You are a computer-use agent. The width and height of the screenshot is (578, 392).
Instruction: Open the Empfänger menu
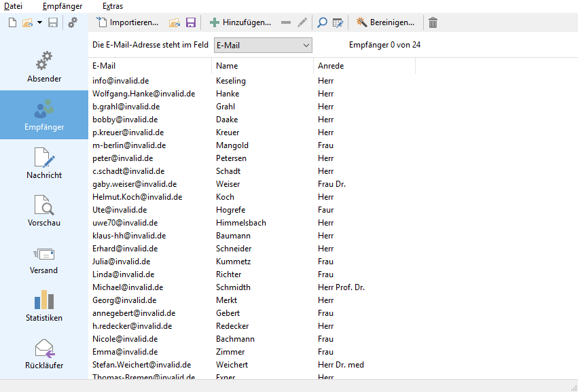62,6
